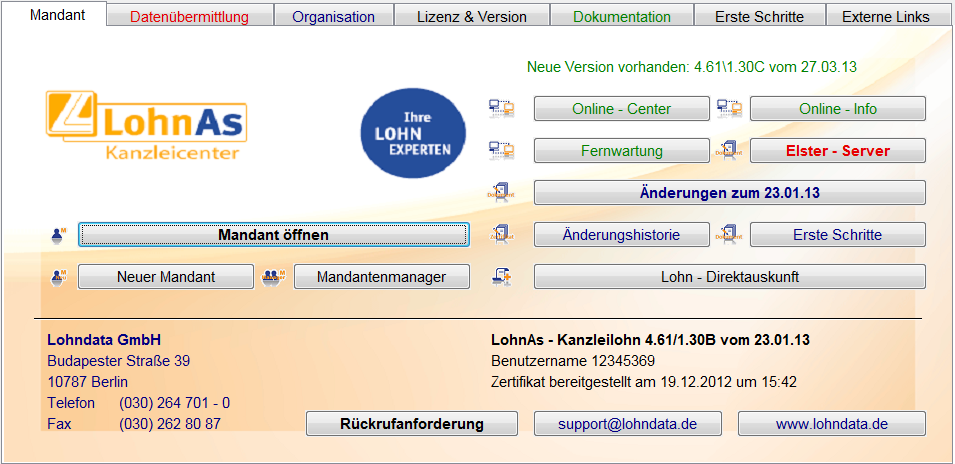Click the person icon beside Neuer Mandant

click(58, 277)
